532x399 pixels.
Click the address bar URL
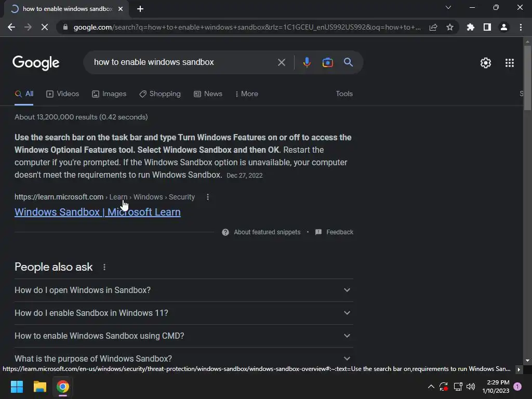(x=247, y=27)
